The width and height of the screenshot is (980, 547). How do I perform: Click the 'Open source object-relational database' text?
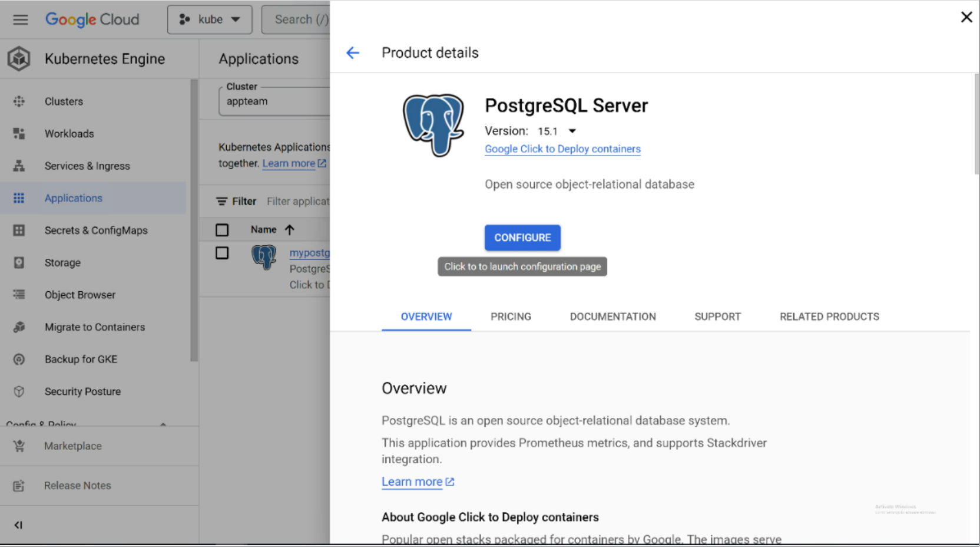(x=590, y=184)
